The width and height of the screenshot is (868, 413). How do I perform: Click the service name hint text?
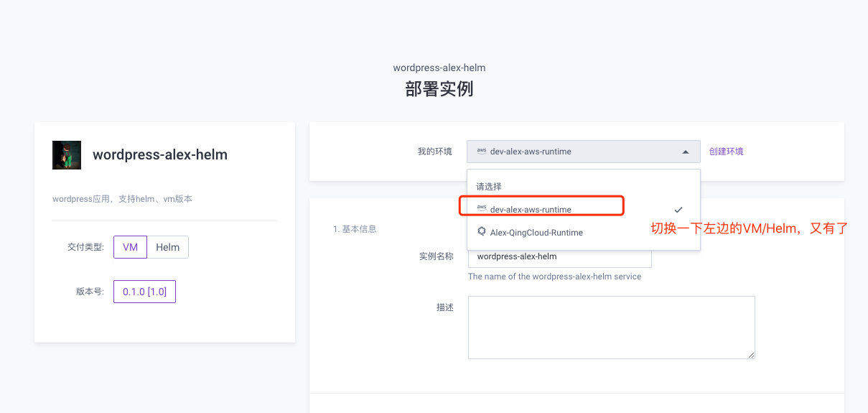point(554,277)
